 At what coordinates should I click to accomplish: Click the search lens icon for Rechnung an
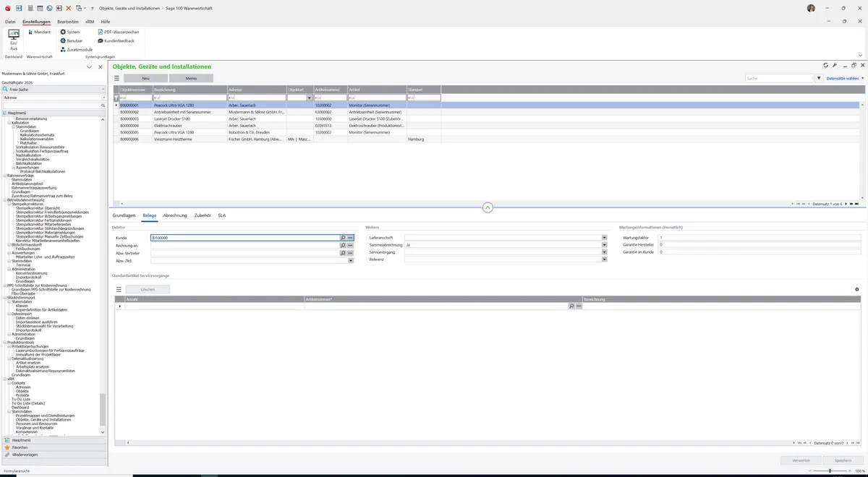click(343, 246)
